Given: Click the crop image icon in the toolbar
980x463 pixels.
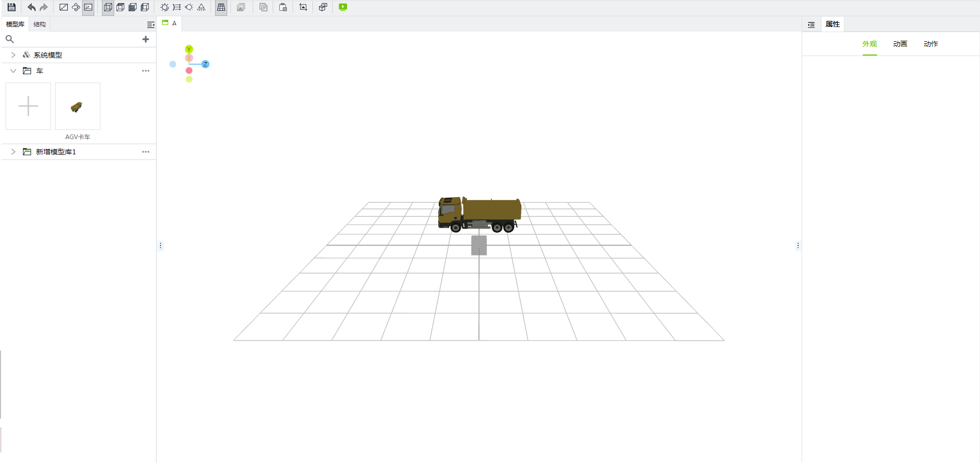Looking at the screenshot, I should point(303,7).
